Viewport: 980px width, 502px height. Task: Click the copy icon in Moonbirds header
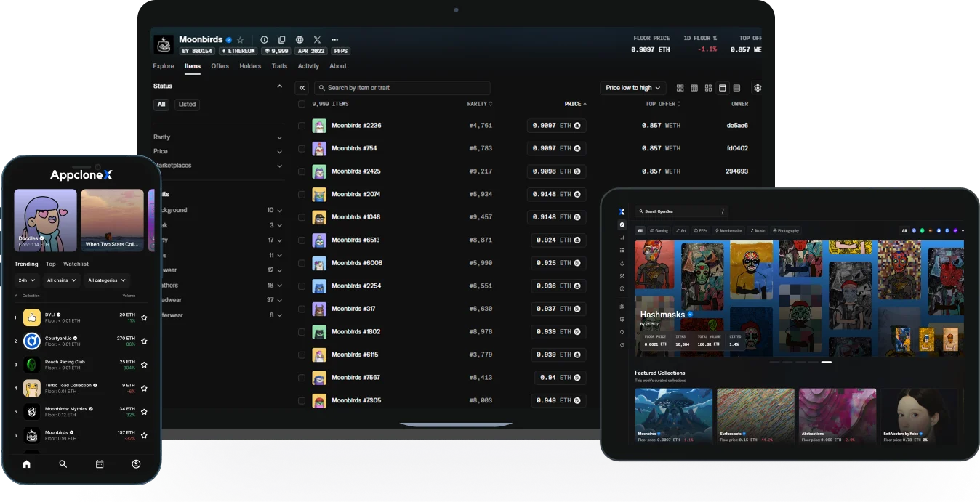tap(281, 40)
